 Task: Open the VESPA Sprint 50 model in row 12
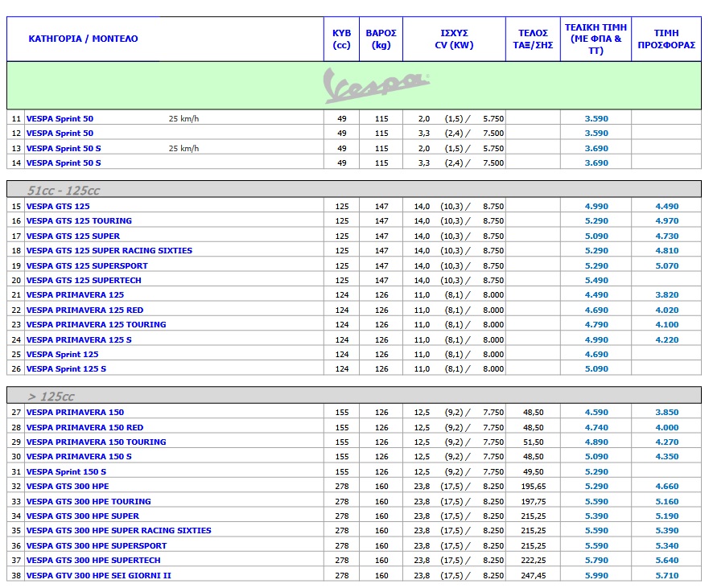60,134
